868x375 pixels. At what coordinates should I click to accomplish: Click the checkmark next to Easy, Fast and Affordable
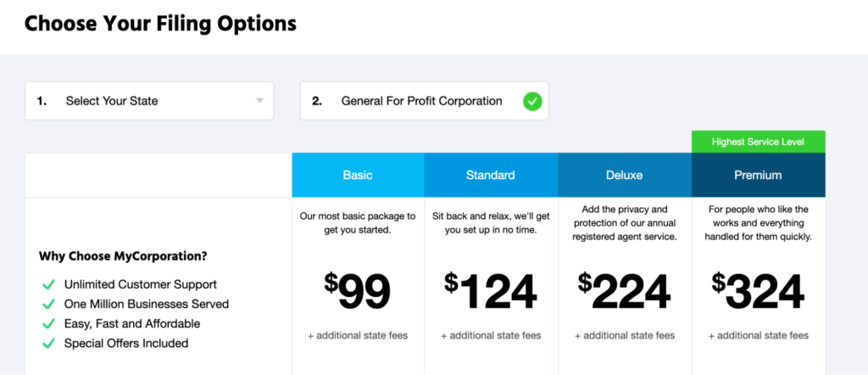click(x=48, y=323)
